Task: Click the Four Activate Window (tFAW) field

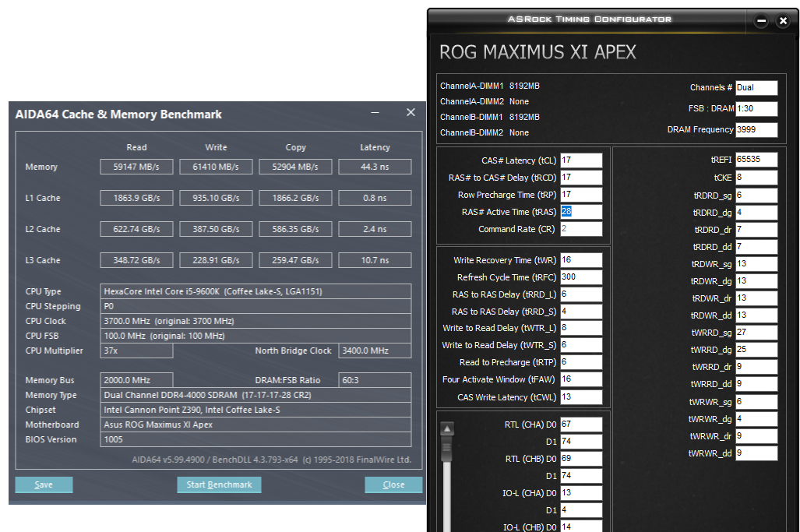Action: tap(581, 379)
